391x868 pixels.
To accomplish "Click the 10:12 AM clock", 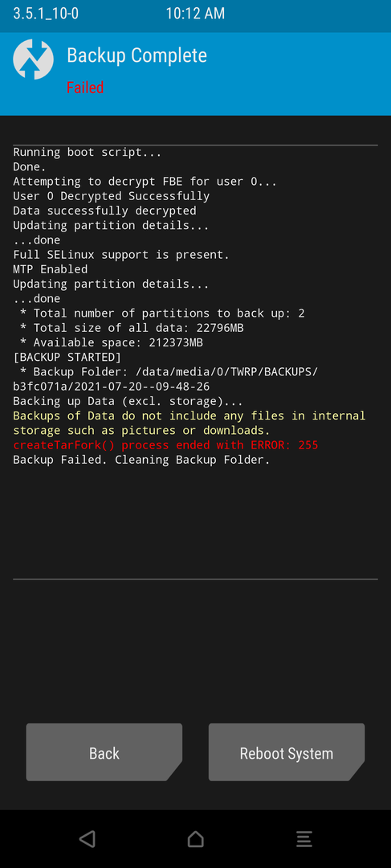I will (195, 14).
